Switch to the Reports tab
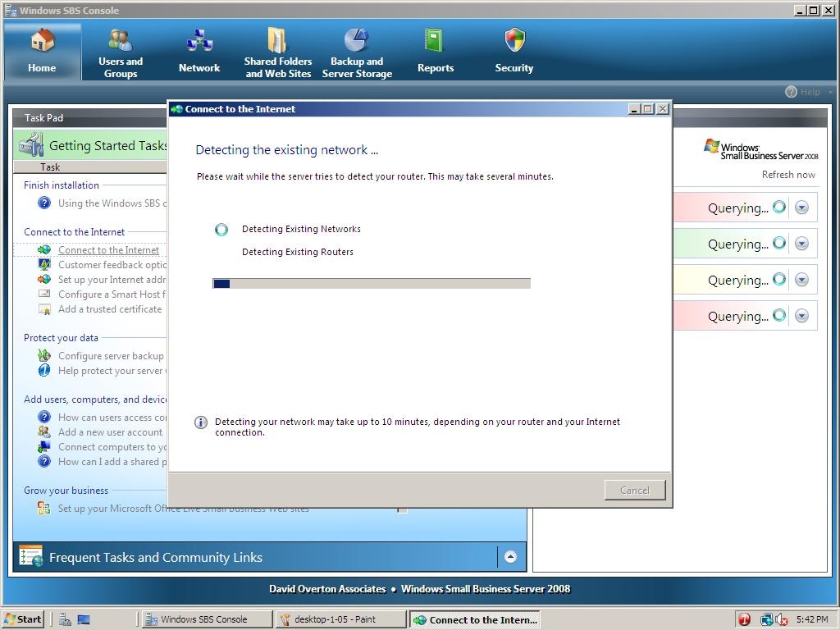The height and width of the screenshot is (630, 840). pyautogui.click(x=436, y=52)
